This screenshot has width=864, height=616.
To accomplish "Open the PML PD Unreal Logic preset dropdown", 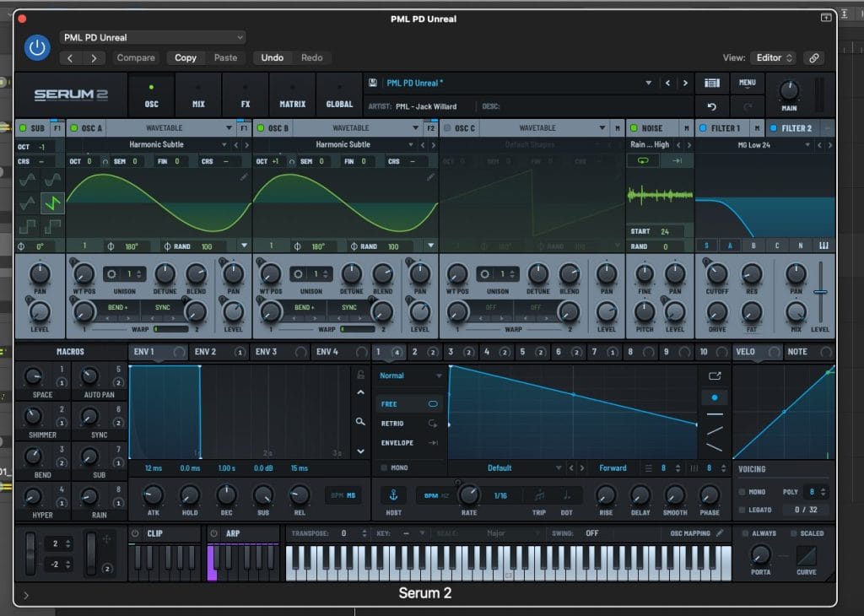I will click(x=153, y=37).
